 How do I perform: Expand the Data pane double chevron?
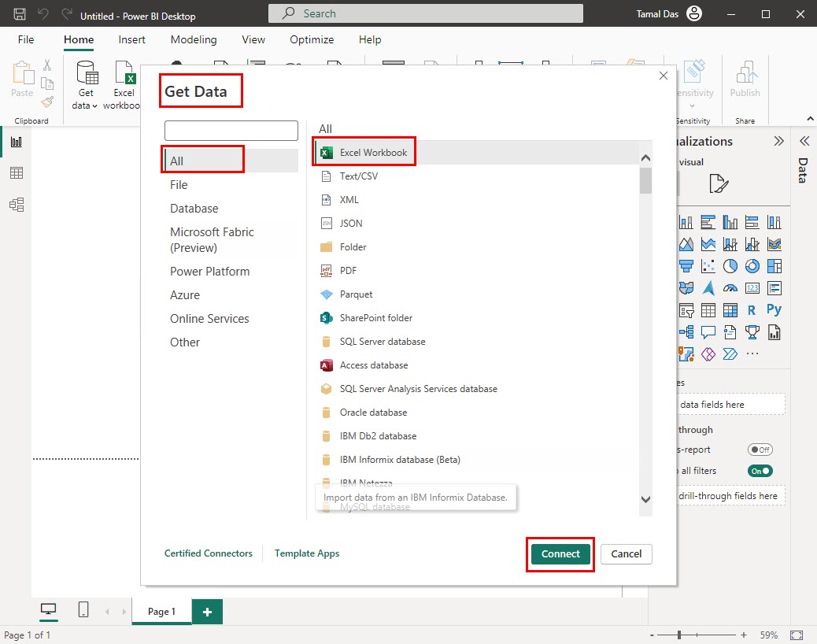tap(804, 141)
